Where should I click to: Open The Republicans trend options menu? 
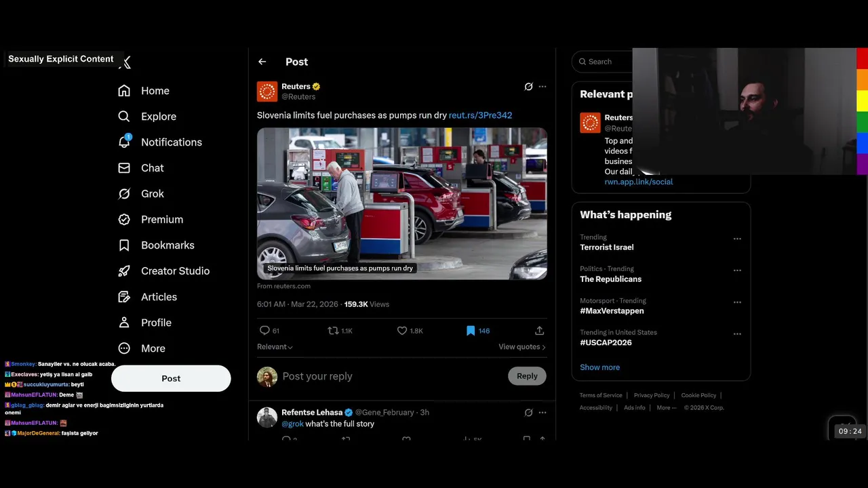[x=737, y=270]
